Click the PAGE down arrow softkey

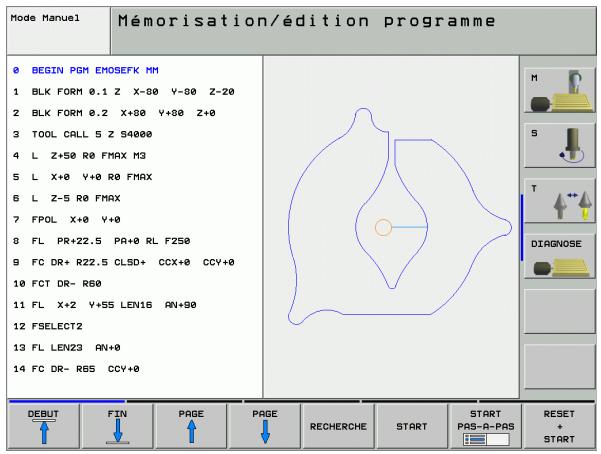264,426
